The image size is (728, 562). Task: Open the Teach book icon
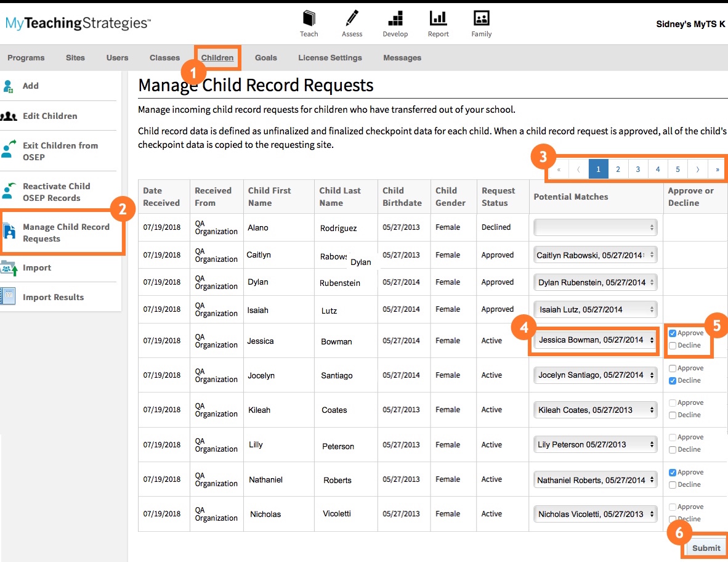309,18
